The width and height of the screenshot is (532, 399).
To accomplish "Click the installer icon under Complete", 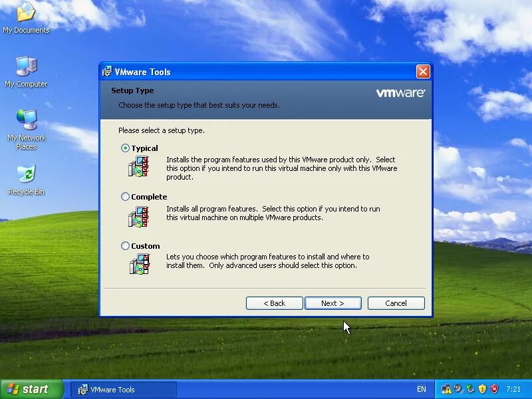I will [139, 217].
